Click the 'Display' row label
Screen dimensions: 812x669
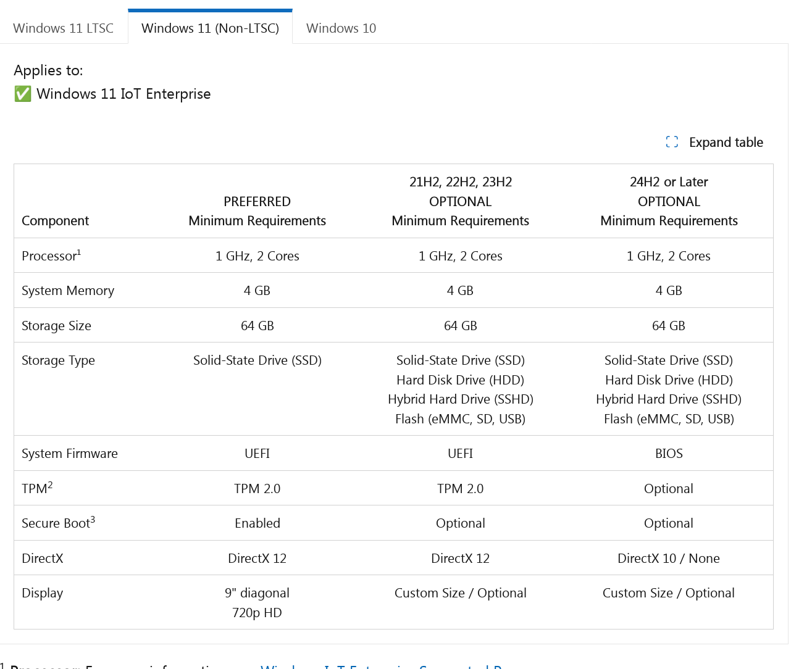[x=42, y=593]
